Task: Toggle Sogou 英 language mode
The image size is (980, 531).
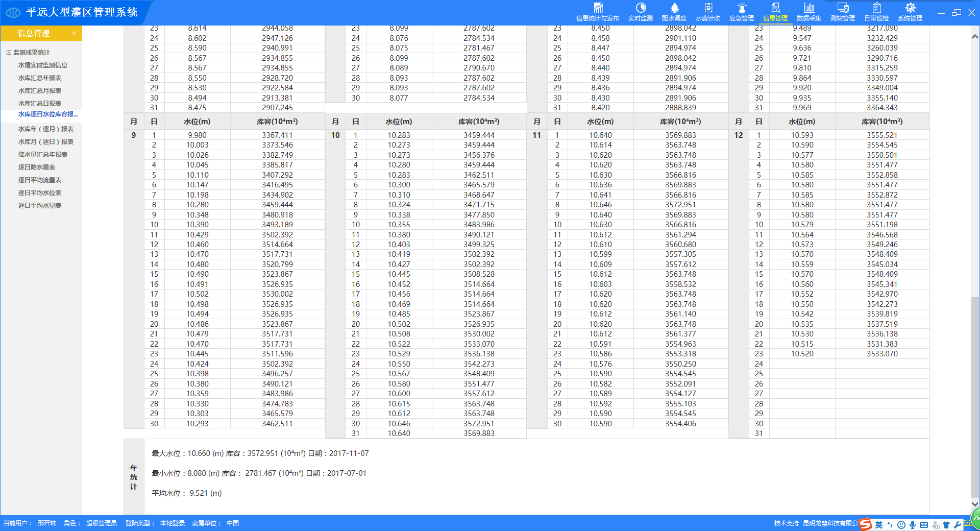Action: (x=878, y=525)
